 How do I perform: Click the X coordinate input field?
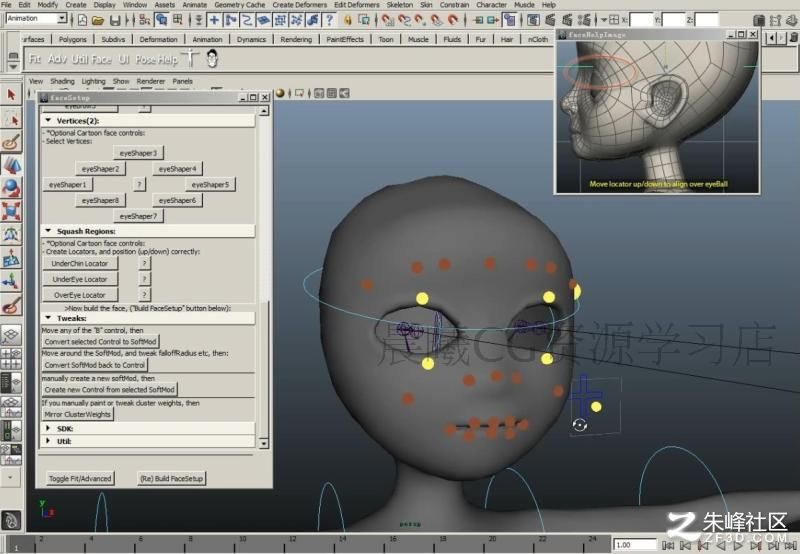pos(641,20)
